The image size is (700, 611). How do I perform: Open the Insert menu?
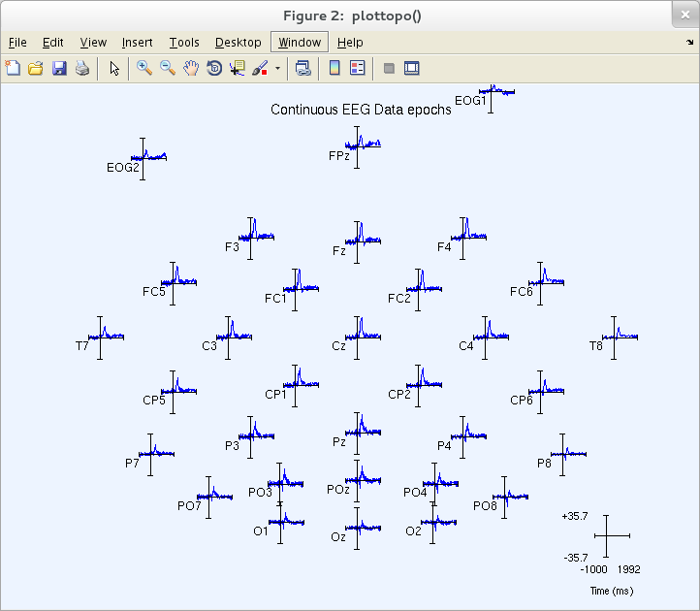click(137, 43)
